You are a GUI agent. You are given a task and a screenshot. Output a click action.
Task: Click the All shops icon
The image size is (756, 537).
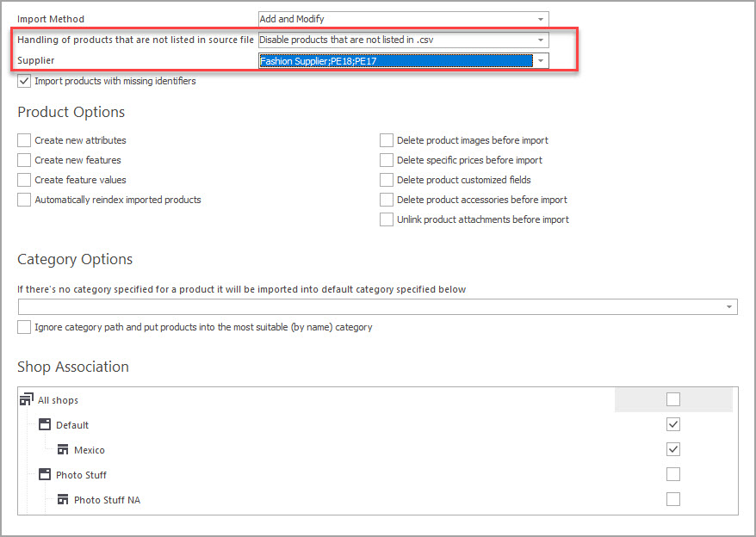click(27, 399)
